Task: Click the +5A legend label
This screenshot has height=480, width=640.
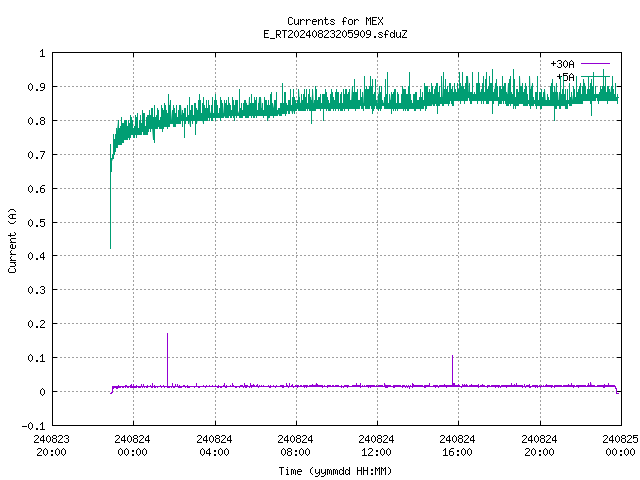Action: click(565, 77)
